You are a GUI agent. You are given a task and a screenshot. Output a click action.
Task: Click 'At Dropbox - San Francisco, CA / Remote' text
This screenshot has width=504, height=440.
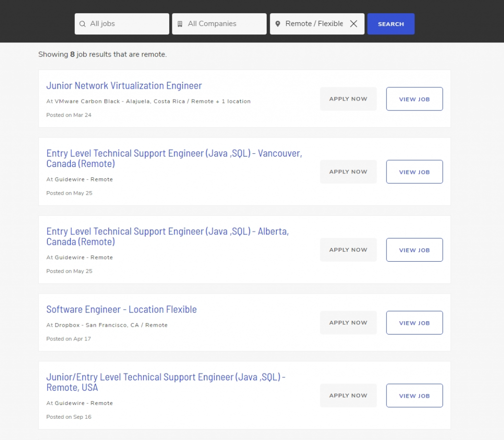(107, 325)
